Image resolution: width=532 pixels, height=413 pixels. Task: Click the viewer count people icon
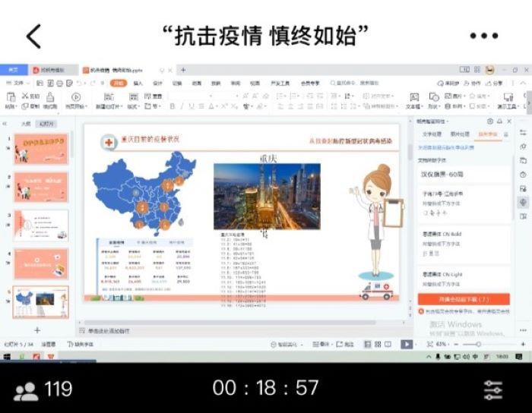pos(27,390)
